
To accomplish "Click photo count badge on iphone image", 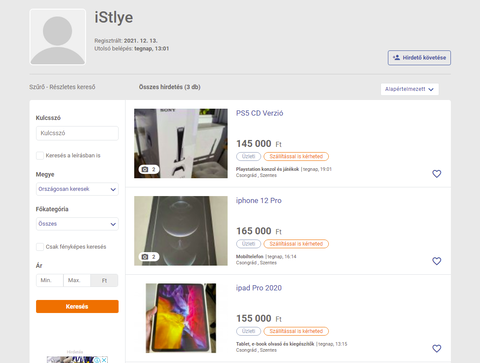I will coord(149,257).
